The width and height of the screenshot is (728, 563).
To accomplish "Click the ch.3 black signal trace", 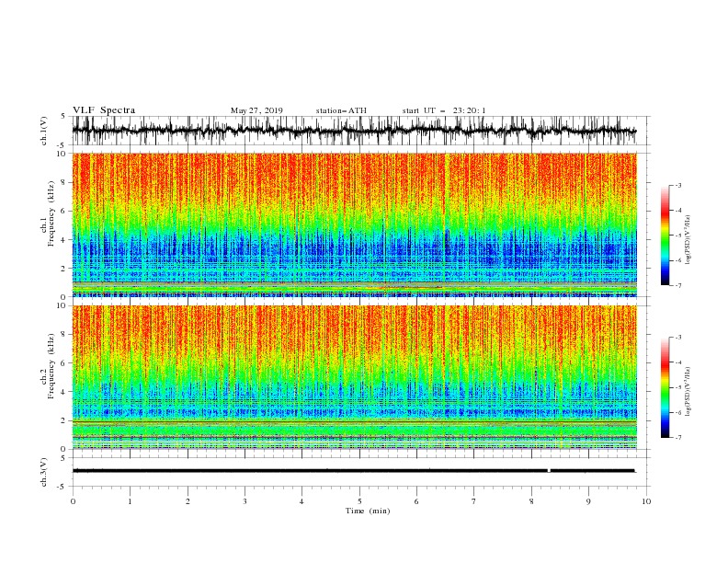I will coord(354,471).
